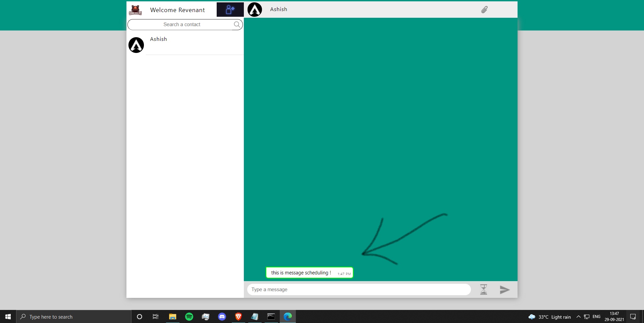Open Microsoft Edge from the taskbar
644x323 pixels.
287,316
